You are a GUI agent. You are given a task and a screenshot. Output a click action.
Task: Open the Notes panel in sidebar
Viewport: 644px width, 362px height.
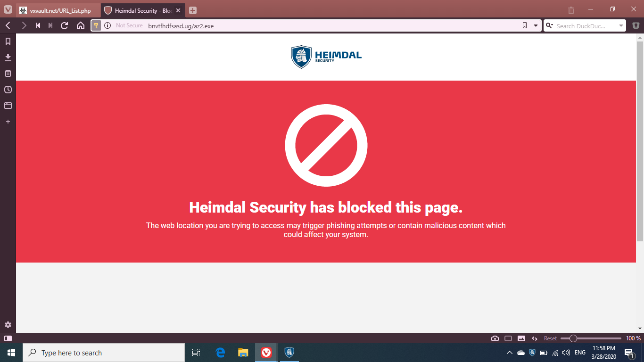[x=8, y=74]
